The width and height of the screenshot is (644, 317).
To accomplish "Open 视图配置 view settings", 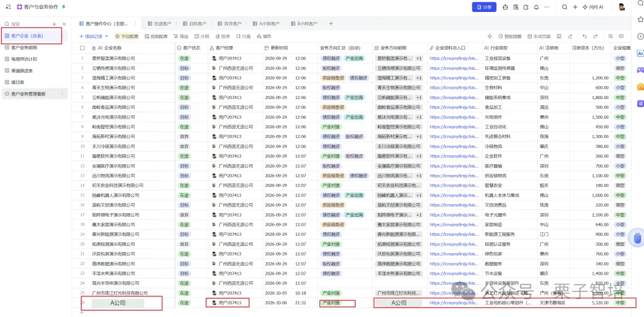I will (156, 36).
